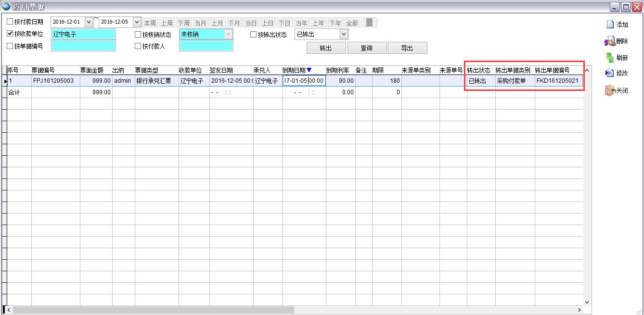Image resolution: width=644 pixels, height=315 pixels.
Task: Click the 添加 (Add) icon
Action: tap(610, 25)
